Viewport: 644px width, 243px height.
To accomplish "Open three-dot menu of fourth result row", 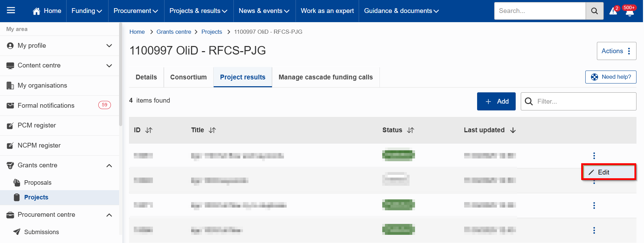I will tap(594, 230).
